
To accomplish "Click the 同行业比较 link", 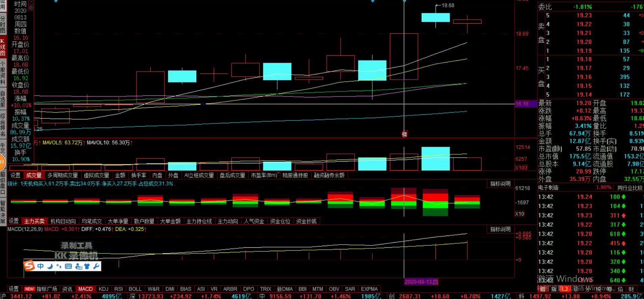I will click(630, 188).
